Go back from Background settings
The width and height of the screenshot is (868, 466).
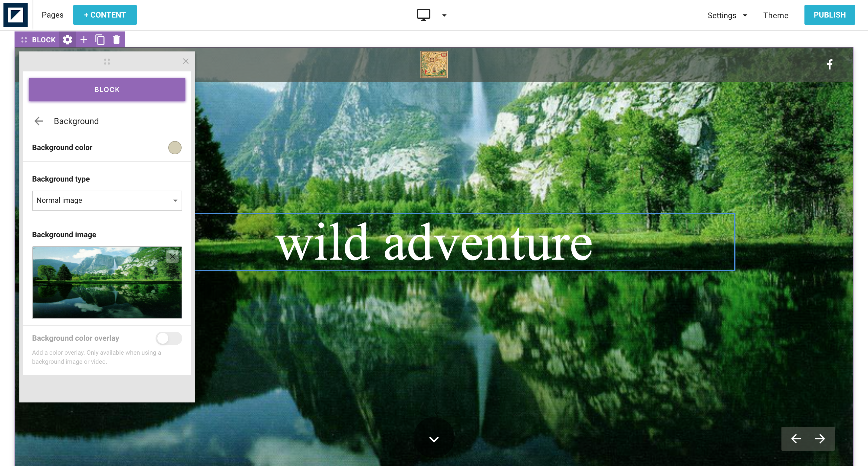(39, 121)
